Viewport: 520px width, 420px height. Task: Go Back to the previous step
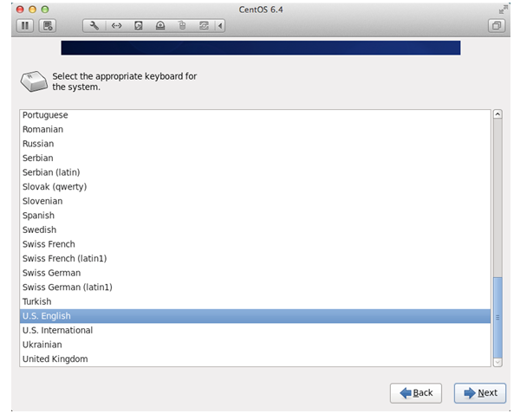point(416,392)
